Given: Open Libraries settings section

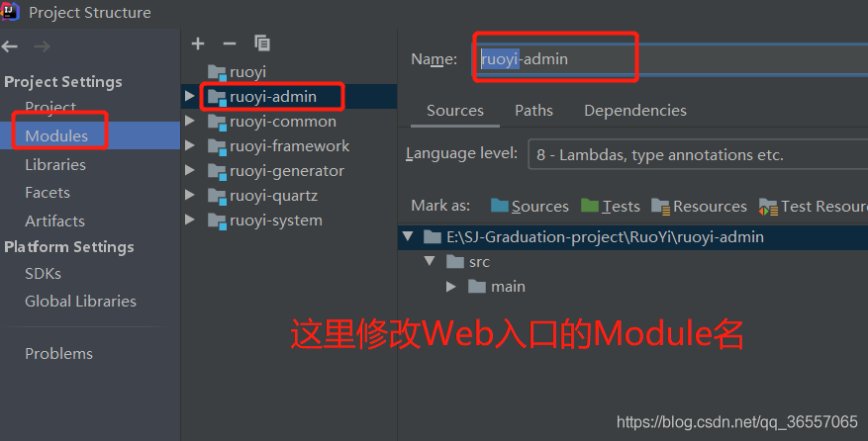Looking at the screenshot, I should pyautogui.click(x=55, y=165).
